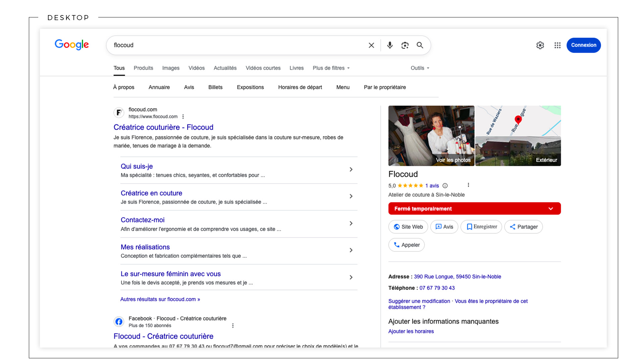Call the business with Appeler button
Screen dimensions: 644x362
[407, 245]
